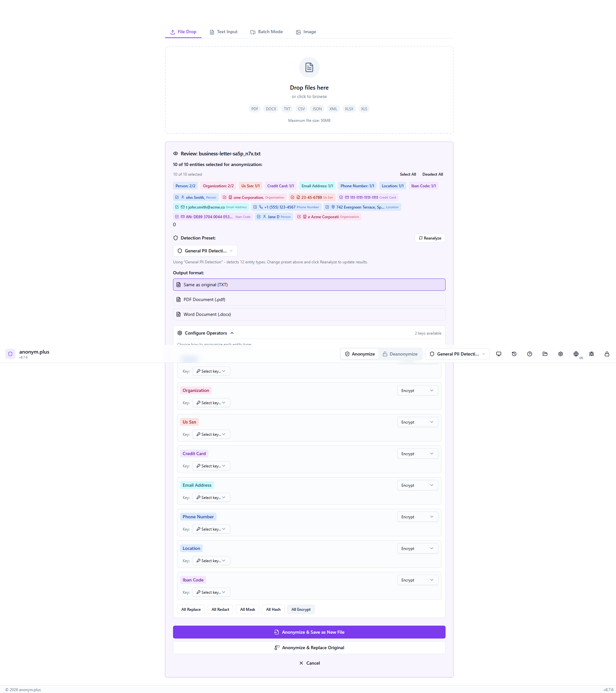Switch to the Batch Mode tab
Image resolution: width=616 pixels, height=693 pixels.
click(266, 32)
